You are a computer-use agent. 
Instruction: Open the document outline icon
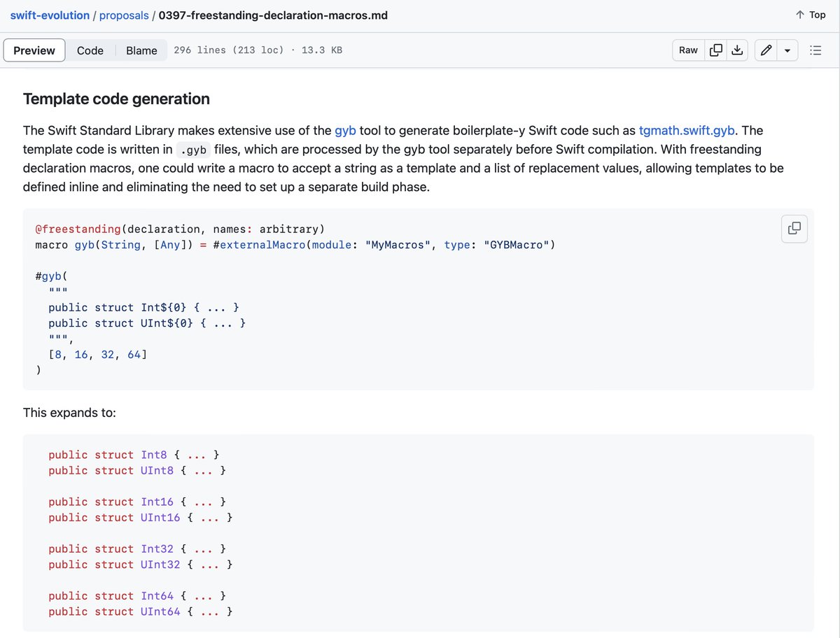(x=815, y=50)
